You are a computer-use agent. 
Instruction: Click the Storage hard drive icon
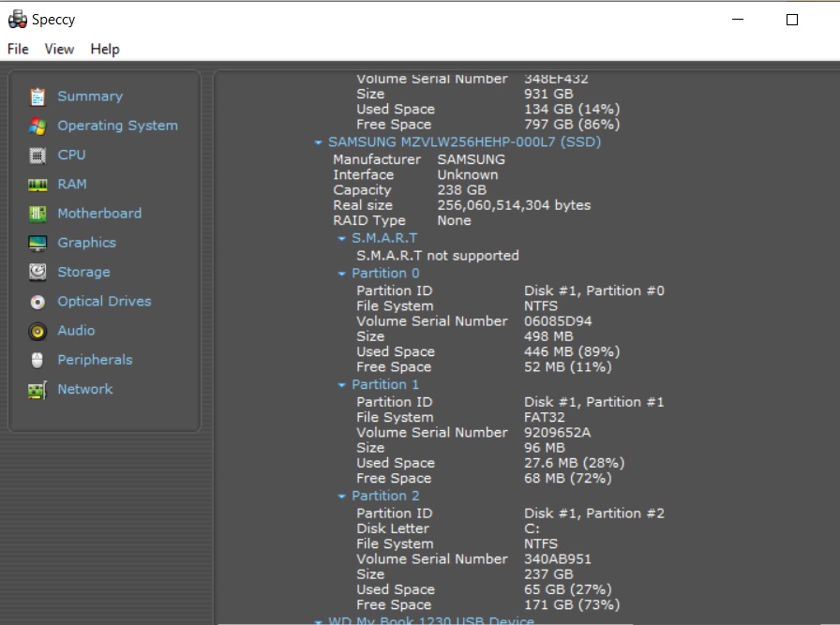(37, 273)
